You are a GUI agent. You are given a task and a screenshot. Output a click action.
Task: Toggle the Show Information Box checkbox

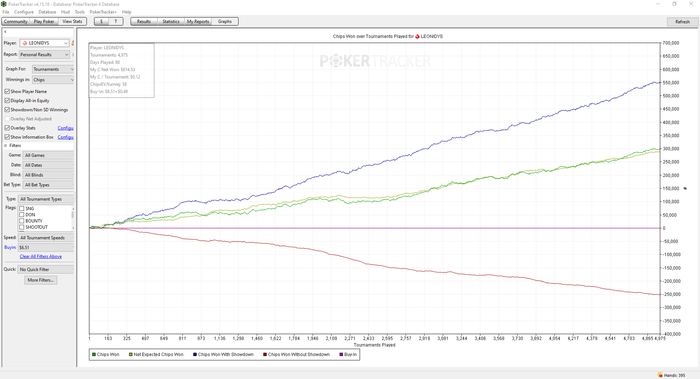pyautogui.click(x=7, y=137)
